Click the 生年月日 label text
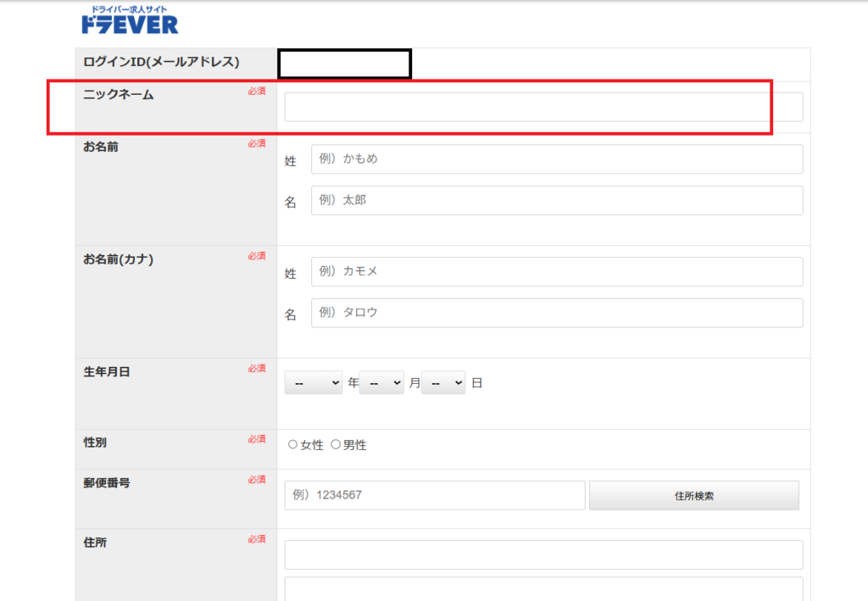The height and width of the screenshot is (601, 868). (x=107, y=371)
